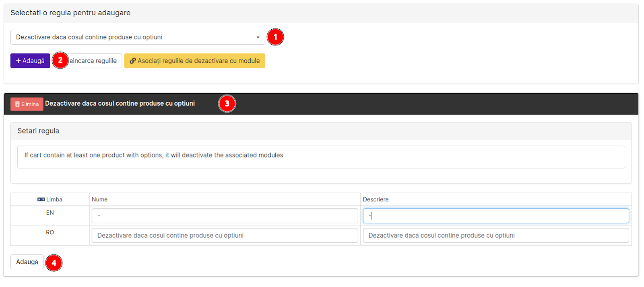The width and height of the screenshot is (644, 287).
Task: Focus the EN Nume input field
Action: point(225,216)
